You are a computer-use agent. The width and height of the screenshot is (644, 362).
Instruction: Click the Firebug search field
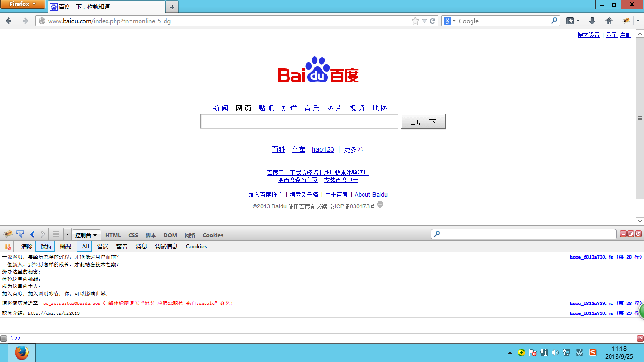tap(524, 234)
